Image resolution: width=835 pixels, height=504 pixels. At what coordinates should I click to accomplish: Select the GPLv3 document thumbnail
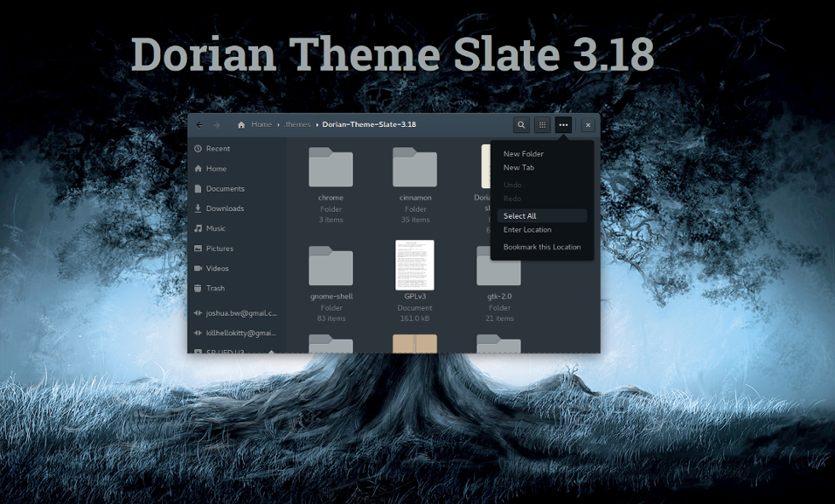point(415,265)
